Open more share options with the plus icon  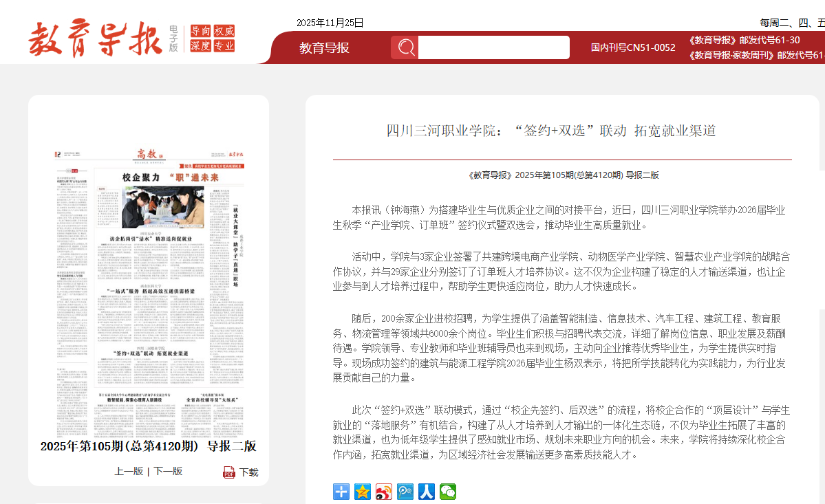click(x=341, y=492)
